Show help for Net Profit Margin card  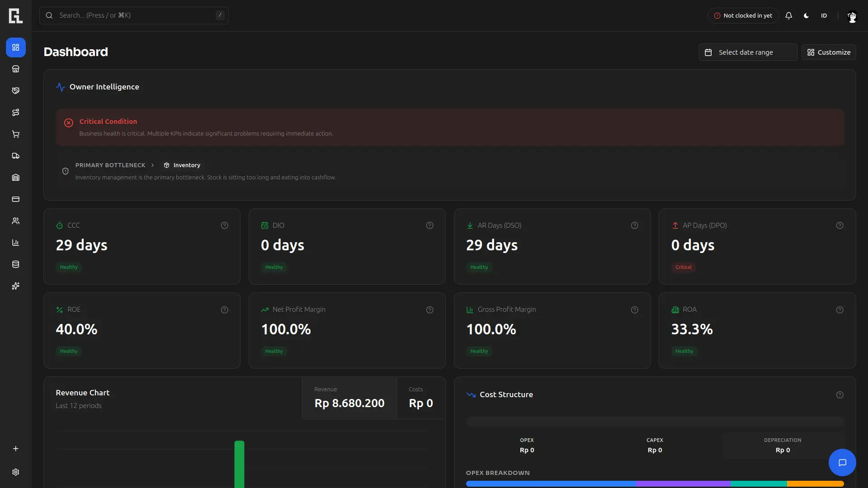(430, 310)
